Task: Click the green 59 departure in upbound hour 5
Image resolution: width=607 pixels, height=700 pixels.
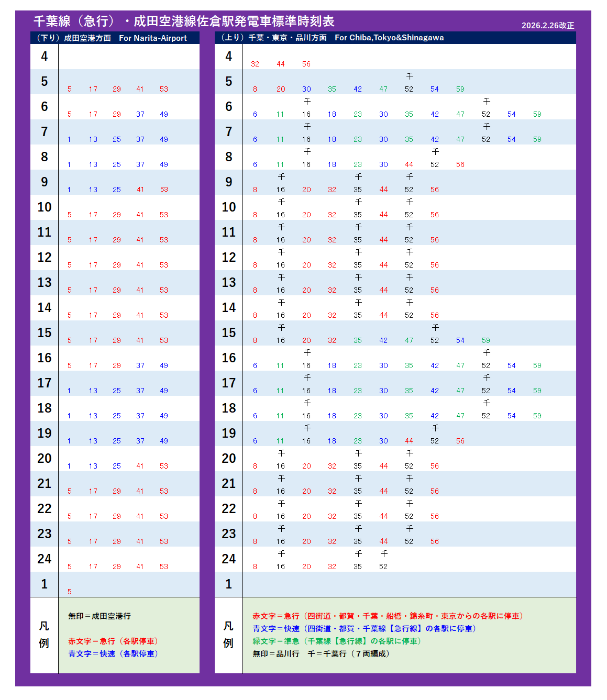Action: click(460, 89)
